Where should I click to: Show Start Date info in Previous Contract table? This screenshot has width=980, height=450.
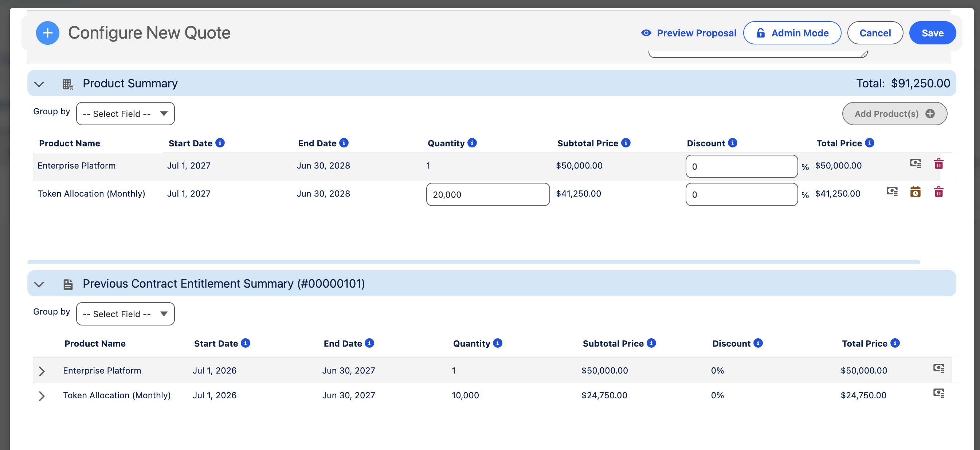246,343
